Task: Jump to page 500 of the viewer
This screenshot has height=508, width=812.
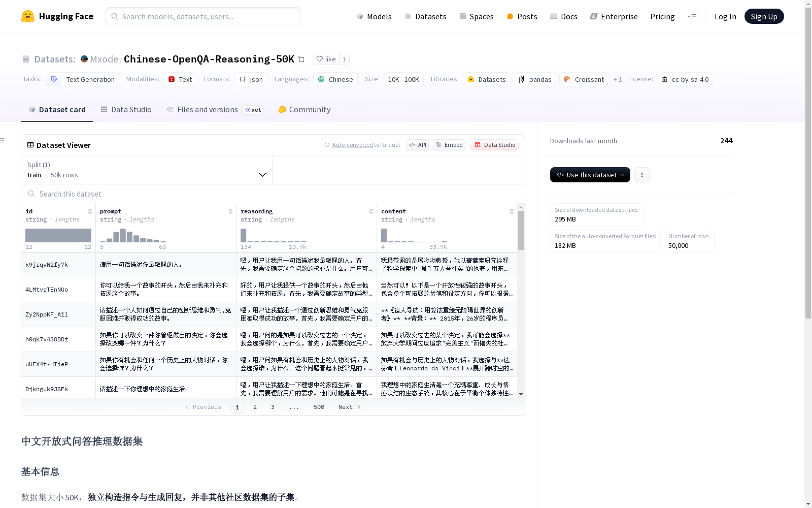Action: pyautogui.click(x=319, y=407)
